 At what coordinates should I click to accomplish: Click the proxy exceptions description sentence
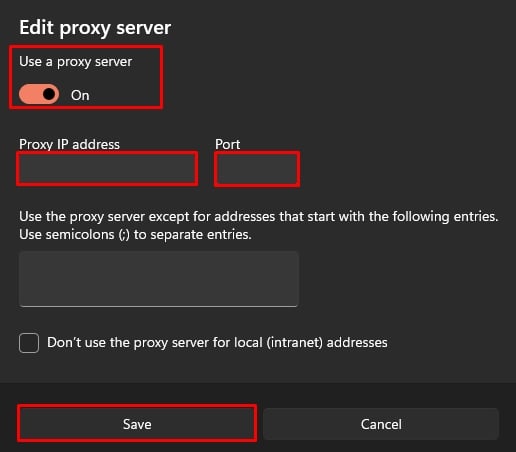coord(259,217)
